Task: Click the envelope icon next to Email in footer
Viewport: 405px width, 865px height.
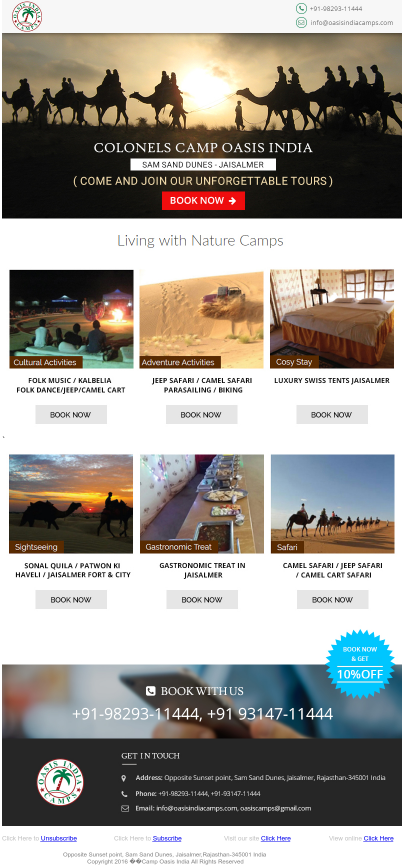Action: coord(125,809)
